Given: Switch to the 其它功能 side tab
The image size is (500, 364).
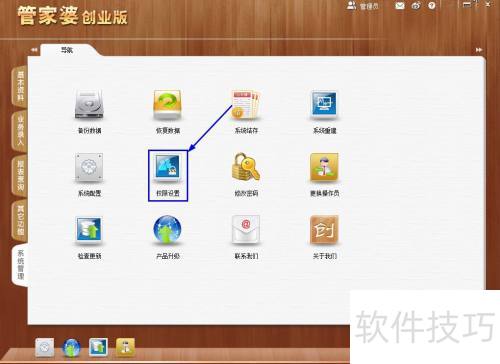Looking at the screenshot, I should click(x=20, y=220).
